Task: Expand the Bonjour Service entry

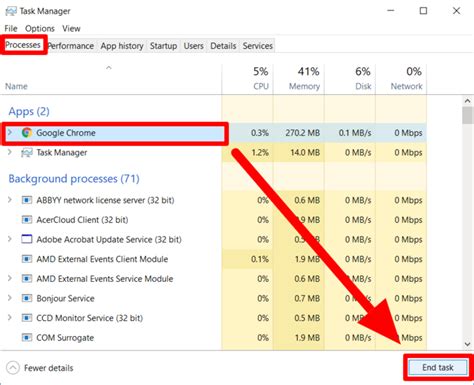Action: tap(10, 298)
